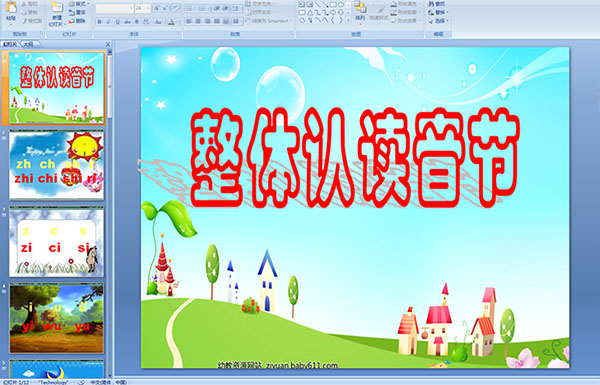Screen dimensions: 600x385
Task: Toggle bold formatting
Action: (99, 22)
